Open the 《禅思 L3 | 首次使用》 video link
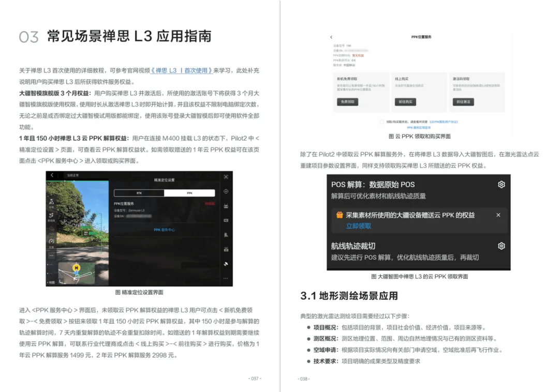 pos(182,70)
